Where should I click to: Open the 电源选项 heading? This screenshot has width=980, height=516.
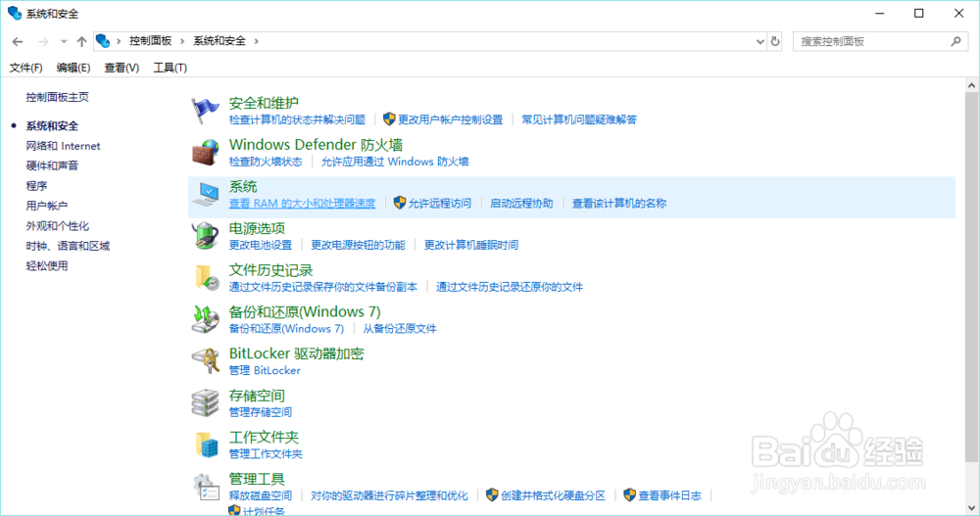click(257, 228)
